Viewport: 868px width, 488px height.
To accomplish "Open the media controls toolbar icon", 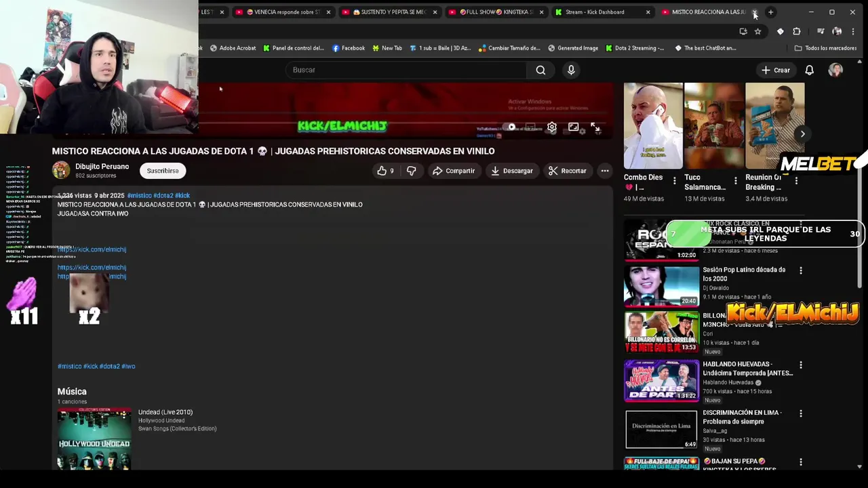I will (821, 31).
